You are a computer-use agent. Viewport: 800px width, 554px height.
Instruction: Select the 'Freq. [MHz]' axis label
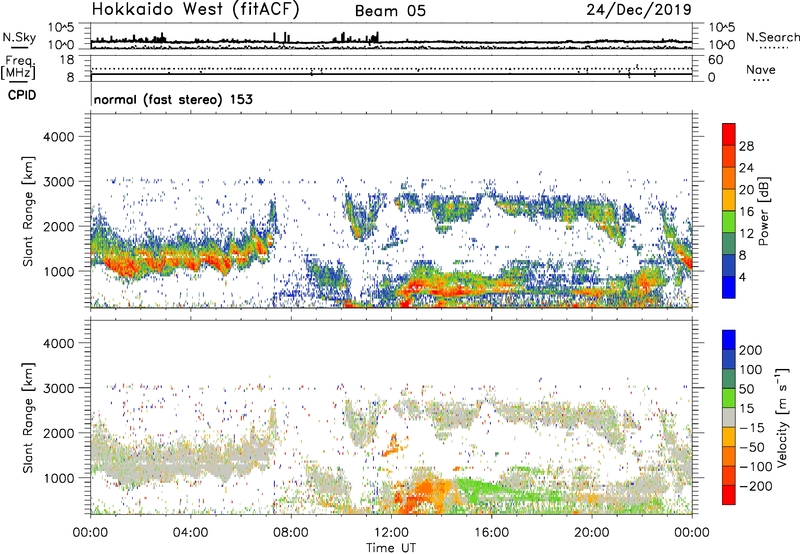coord(19,67)
